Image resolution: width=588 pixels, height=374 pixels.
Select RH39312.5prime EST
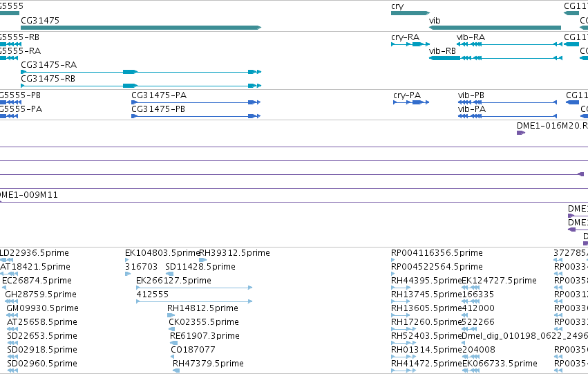tap(234, 253)
